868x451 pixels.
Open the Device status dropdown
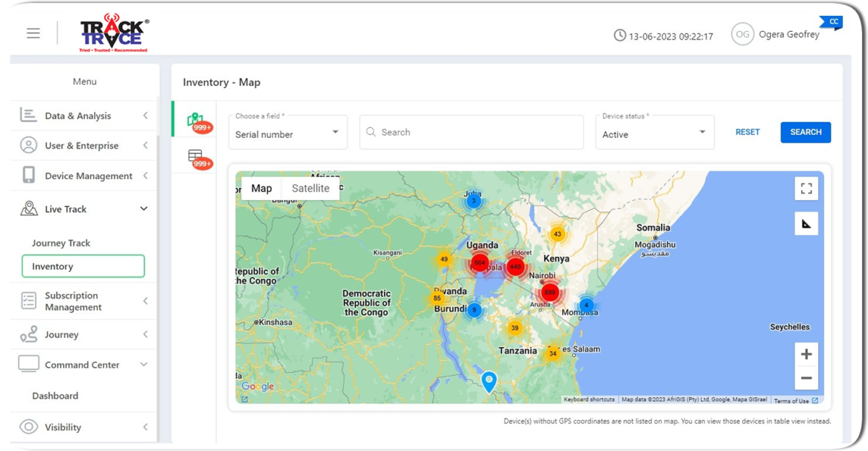click(655, 133)
